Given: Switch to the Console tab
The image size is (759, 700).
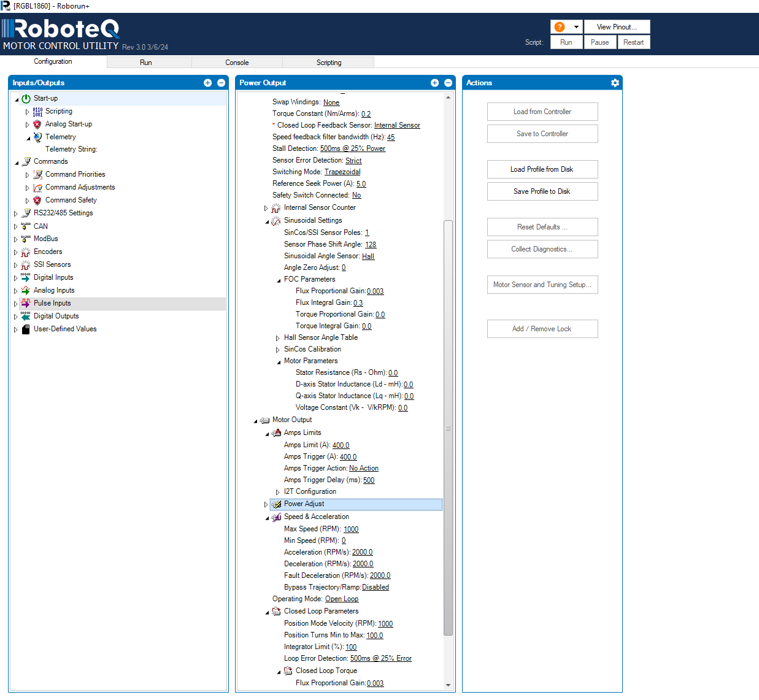Looking at the screenshot, I should pos(237,63).
